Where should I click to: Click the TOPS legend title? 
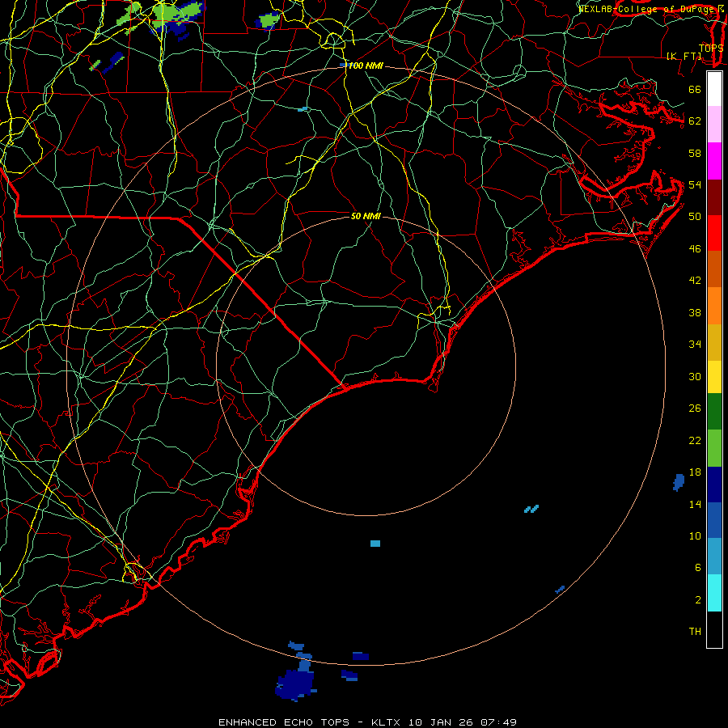[x=711, y=48]
